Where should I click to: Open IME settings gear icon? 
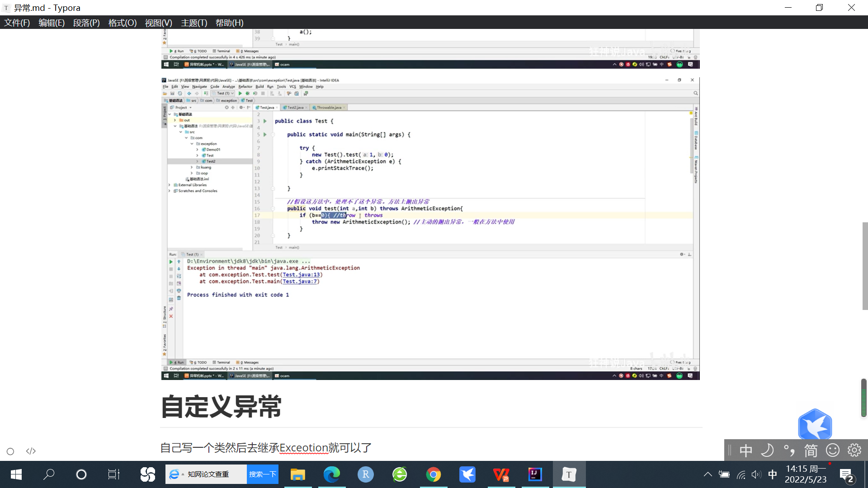(854, 450)
